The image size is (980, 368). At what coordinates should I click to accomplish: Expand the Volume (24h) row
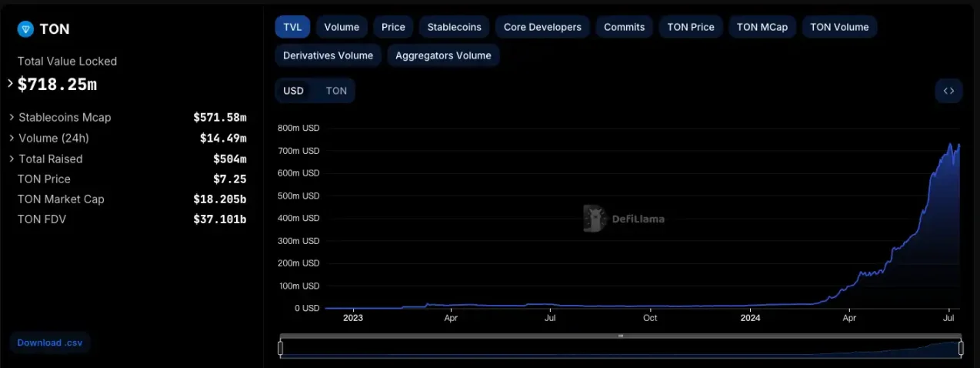(x=12, y=139)
